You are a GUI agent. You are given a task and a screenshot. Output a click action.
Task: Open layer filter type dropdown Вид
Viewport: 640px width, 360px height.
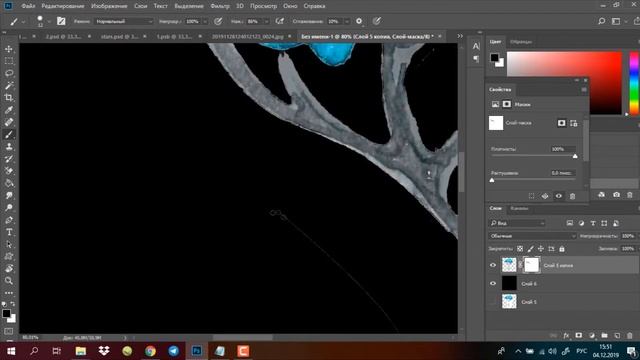tap(517, 223)
